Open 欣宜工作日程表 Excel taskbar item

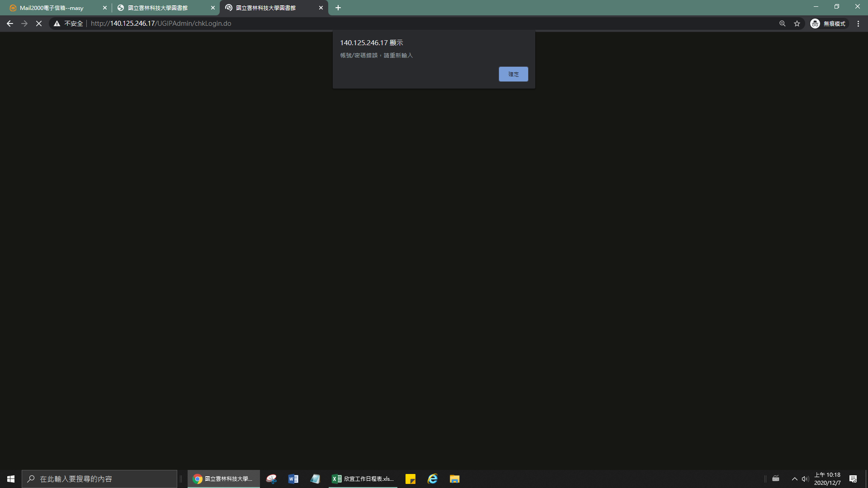tap(363, 479)
